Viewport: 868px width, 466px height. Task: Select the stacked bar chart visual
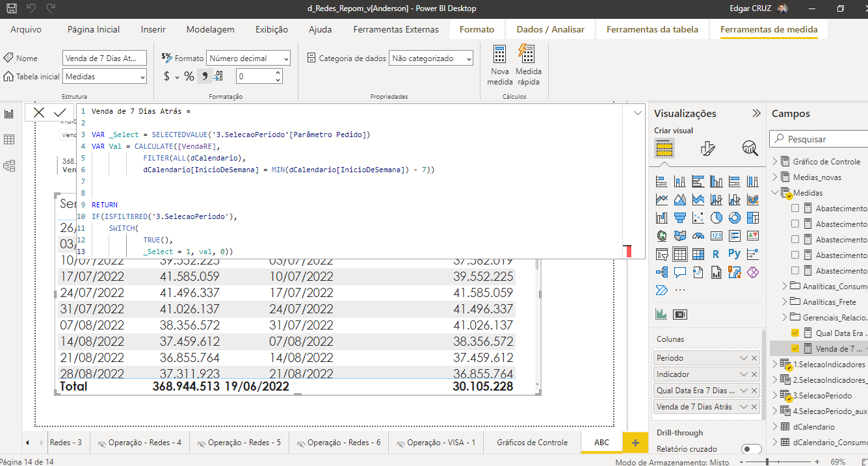pos(662,181)
